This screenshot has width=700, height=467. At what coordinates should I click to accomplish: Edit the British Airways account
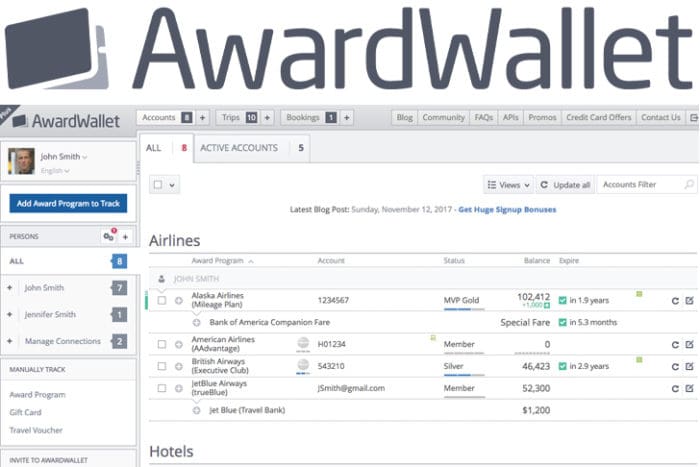tap(689, 366)
